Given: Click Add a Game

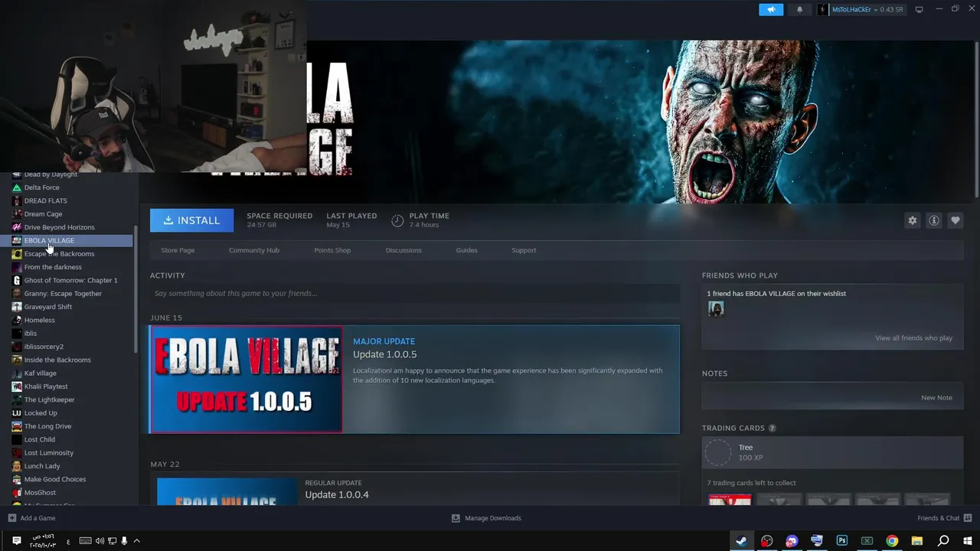Looking at the screenshot, I should click(32, 518).
